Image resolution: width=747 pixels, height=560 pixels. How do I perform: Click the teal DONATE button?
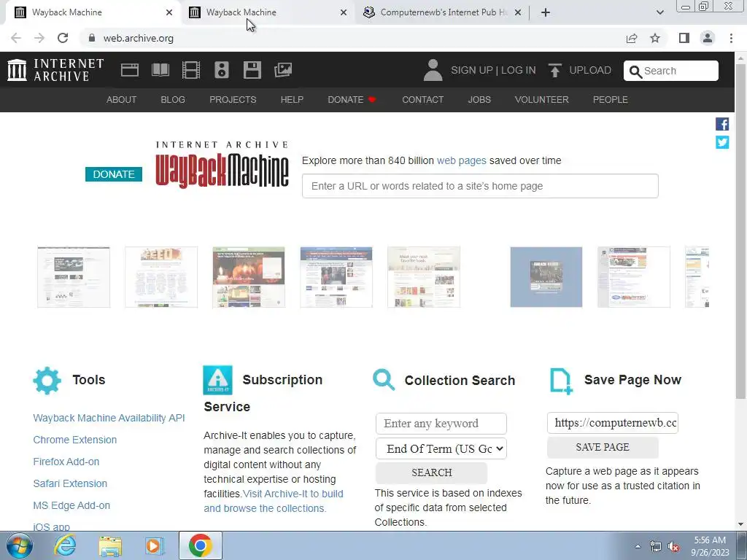coord(114,174)
